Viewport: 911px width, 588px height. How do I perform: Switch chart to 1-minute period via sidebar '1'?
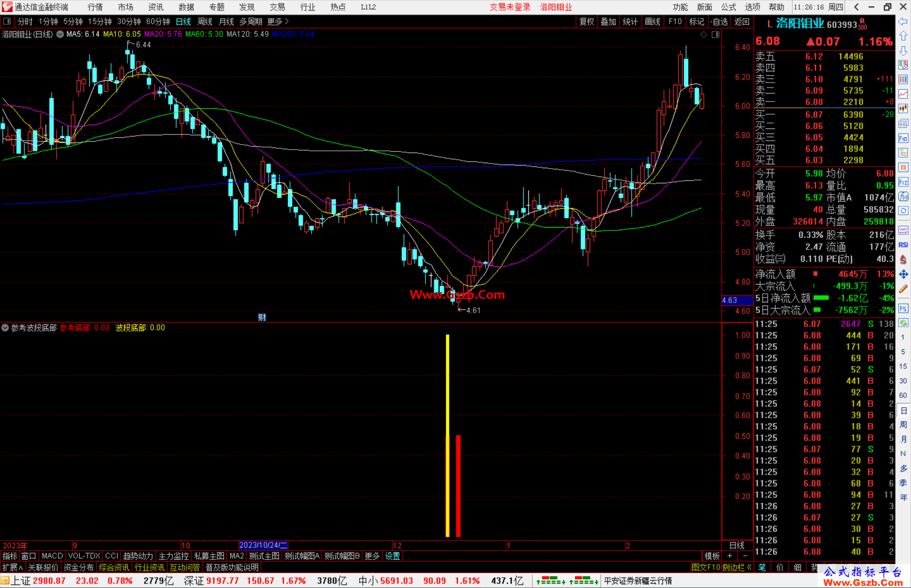pyautogui.click(x=903, y=337)
